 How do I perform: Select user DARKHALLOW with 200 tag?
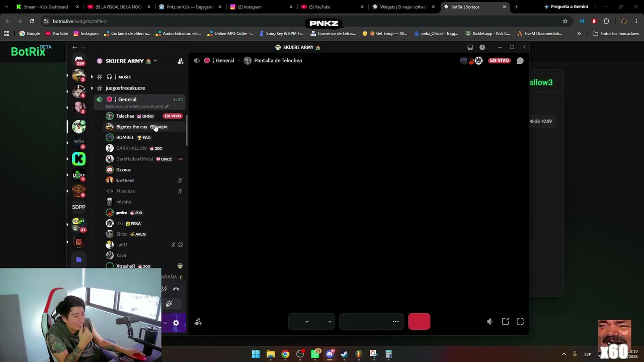[144, 148]
